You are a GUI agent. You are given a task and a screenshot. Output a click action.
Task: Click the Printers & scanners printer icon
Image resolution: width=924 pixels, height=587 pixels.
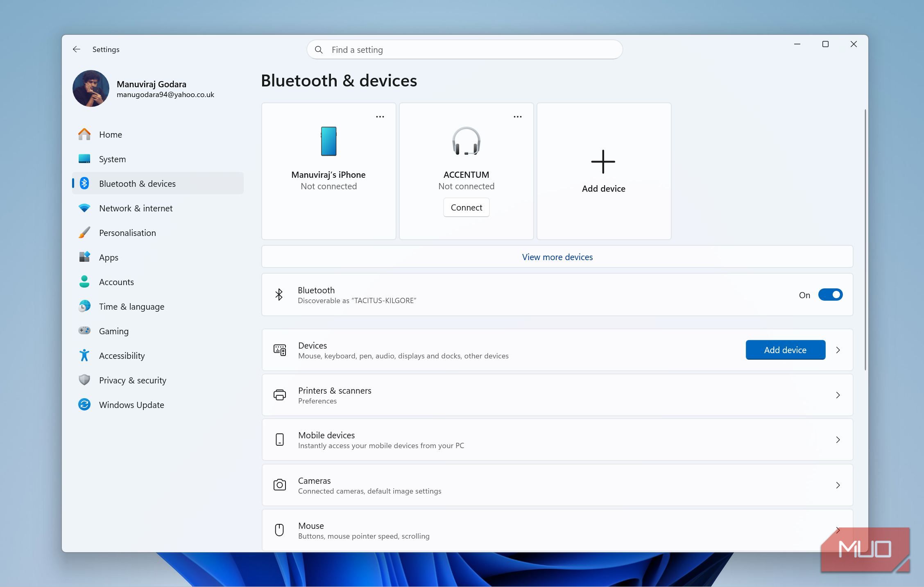280,395
